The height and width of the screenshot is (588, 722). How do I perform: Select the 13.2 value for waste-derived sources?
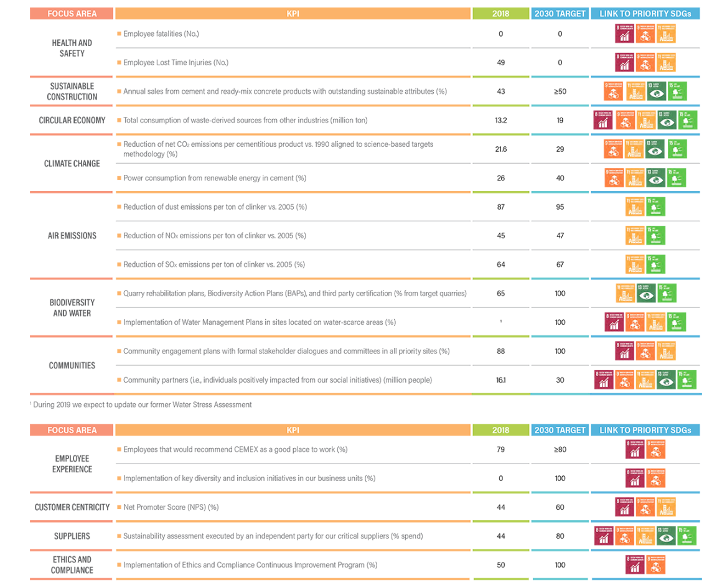click(x=500, y=120)
